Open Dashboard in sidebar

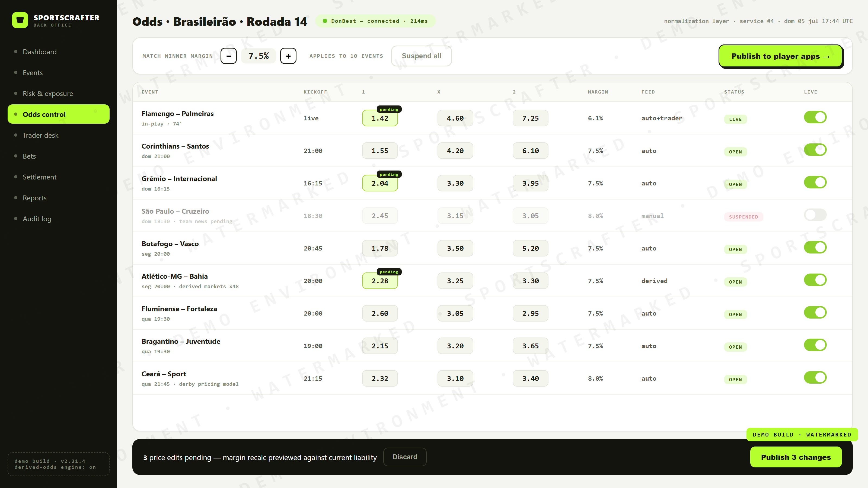click(59, 52)
